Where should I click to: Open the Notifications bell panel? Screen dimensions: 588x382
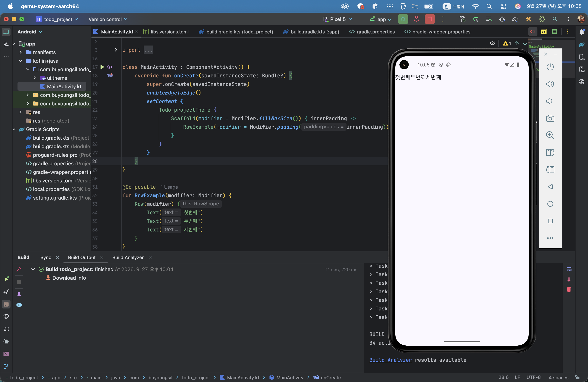click(x=582, y=32)
